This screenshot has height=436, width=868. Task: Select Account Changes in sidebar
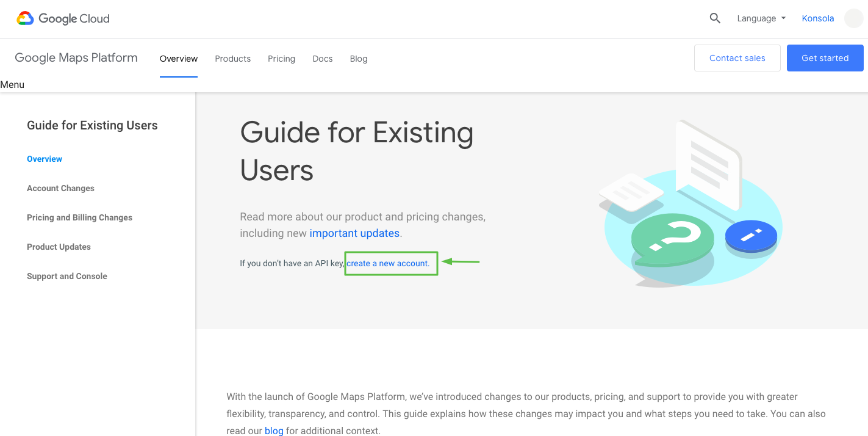tap(60, 188)
